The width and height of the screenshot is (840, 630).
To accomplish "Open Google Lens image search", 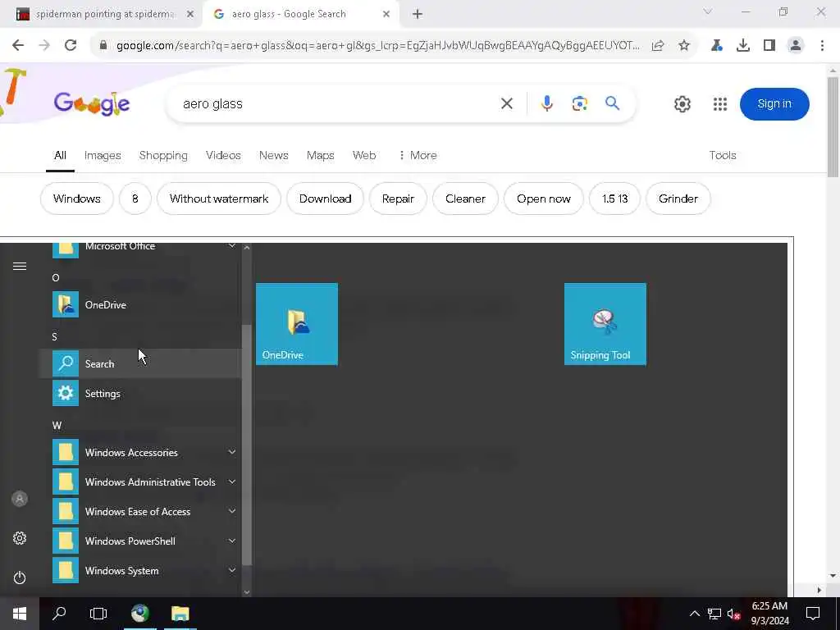I will point(580,103).
